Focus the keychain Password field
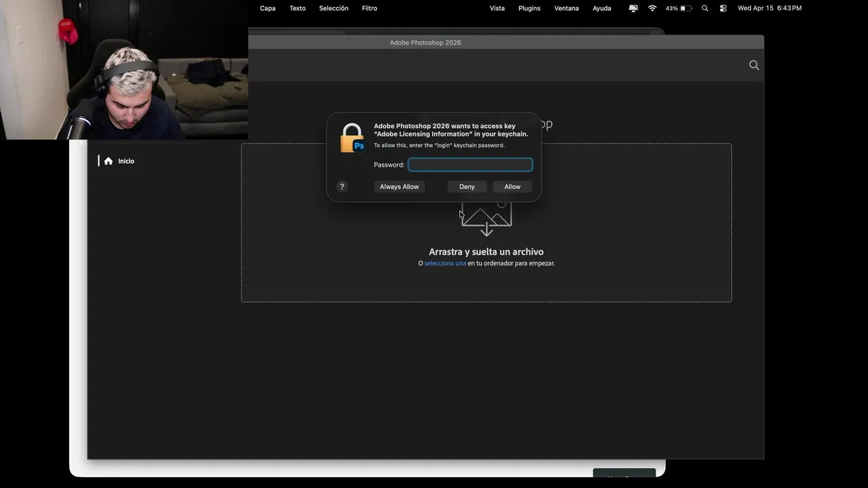 tap(470, 165)
